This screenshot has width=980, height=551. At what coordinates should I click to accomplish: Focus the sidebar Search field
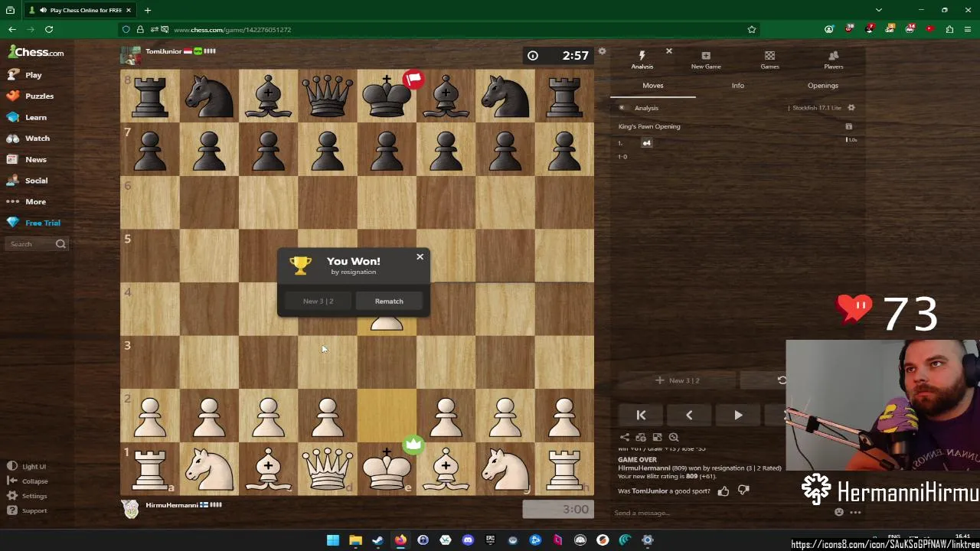coord(38,244)
